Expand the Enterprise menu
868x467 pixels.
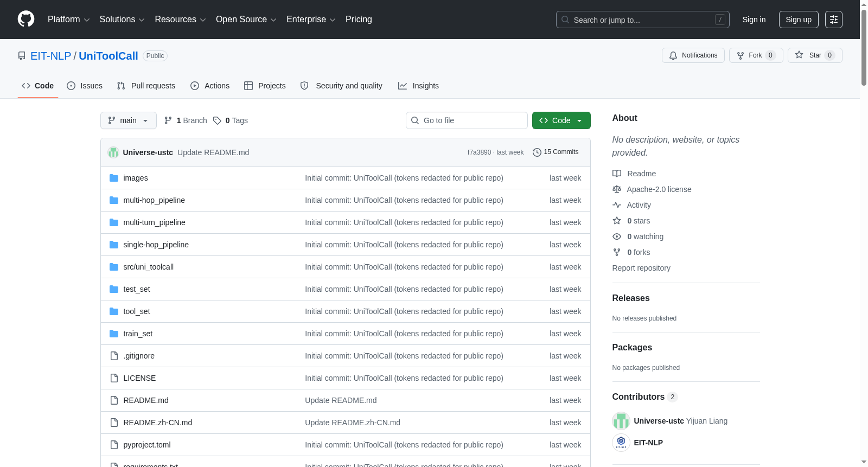pos(311,20)
